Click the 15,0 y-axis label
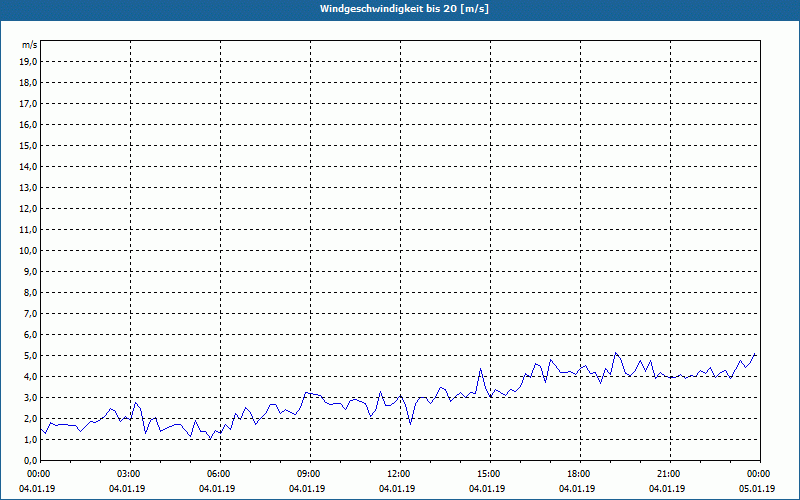Viewport: 800px width, 500px height. (29, 146)
